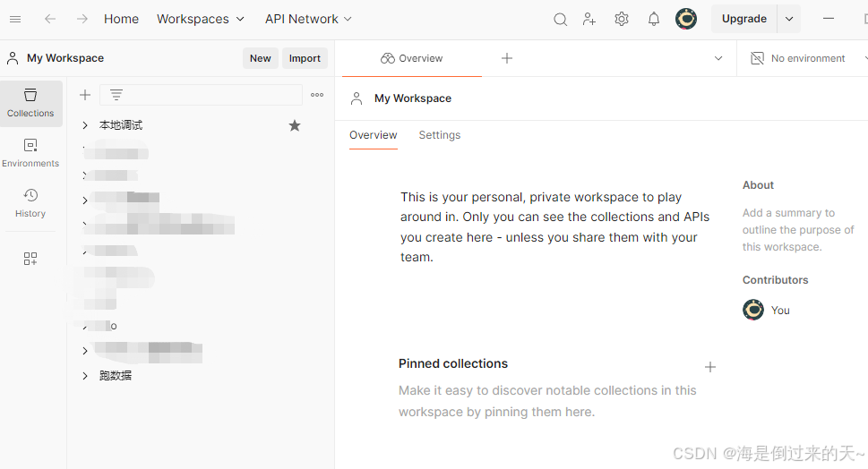Viewport: 868px width, 469px height.
Task: Click the filter icon in collections search
Action: (116, 95)
